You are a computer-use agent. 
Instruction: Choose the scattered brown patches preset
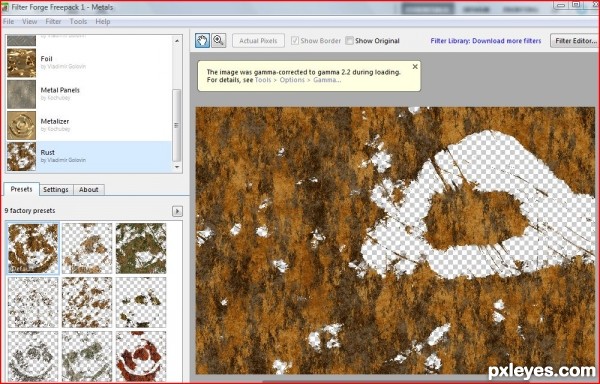pos(87,303)
